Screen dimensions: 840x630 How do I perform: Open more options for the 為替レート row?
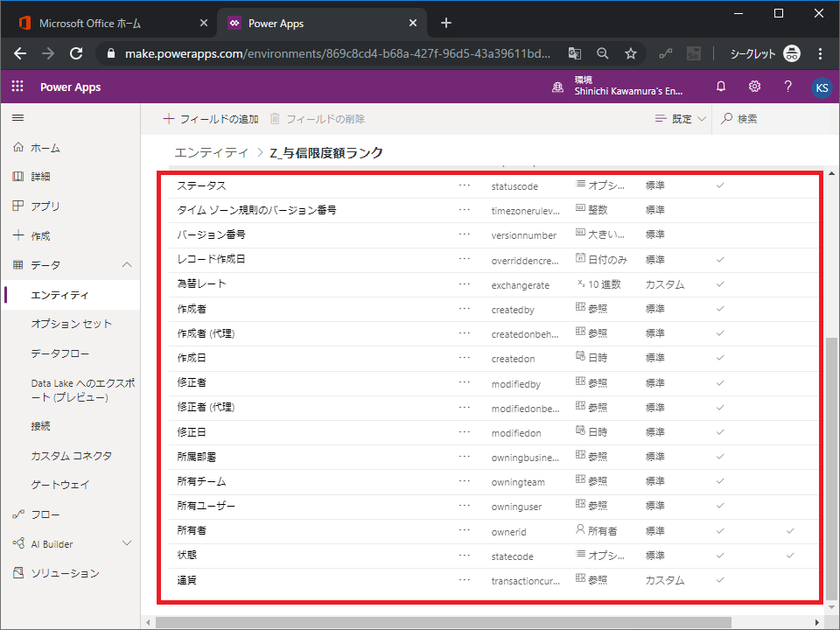tap(465, 283)
